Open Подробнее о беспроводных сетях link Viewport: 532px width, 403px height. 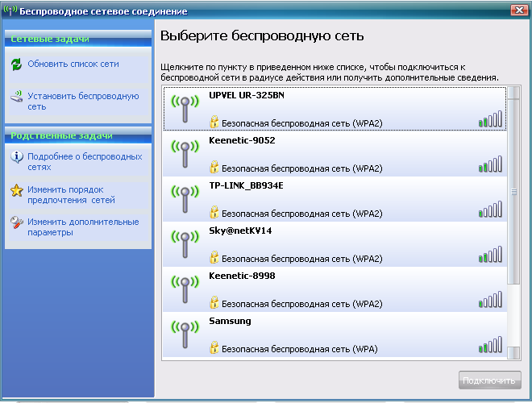(x=85, y=162)
